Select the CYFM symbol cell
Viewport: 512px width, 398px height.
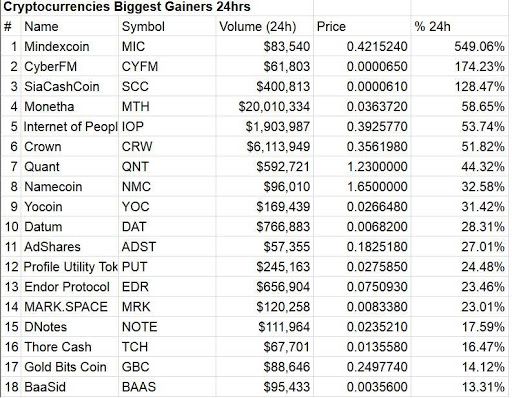(x=167, y=66)
